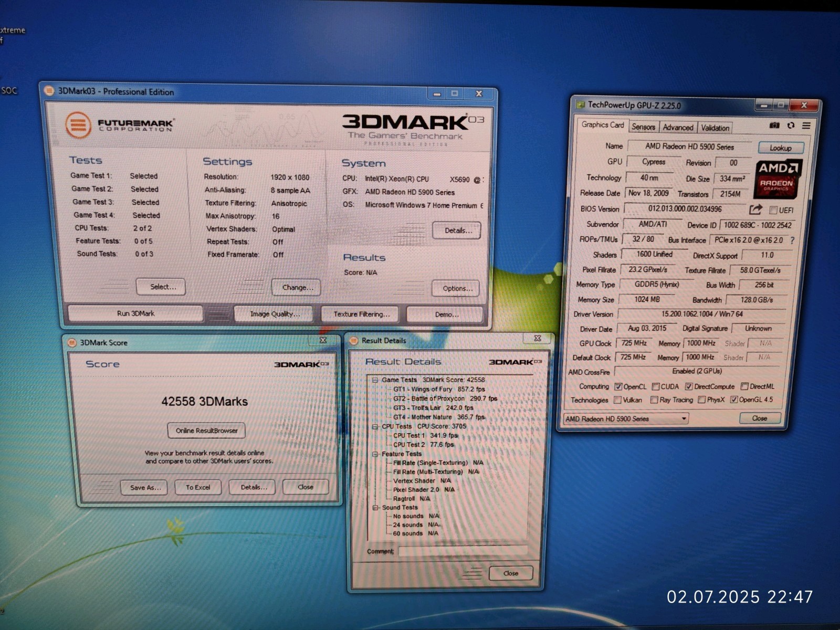Close the 3DMark Score window with X
Screen dimensions: 840x630
tap(323, 340)
